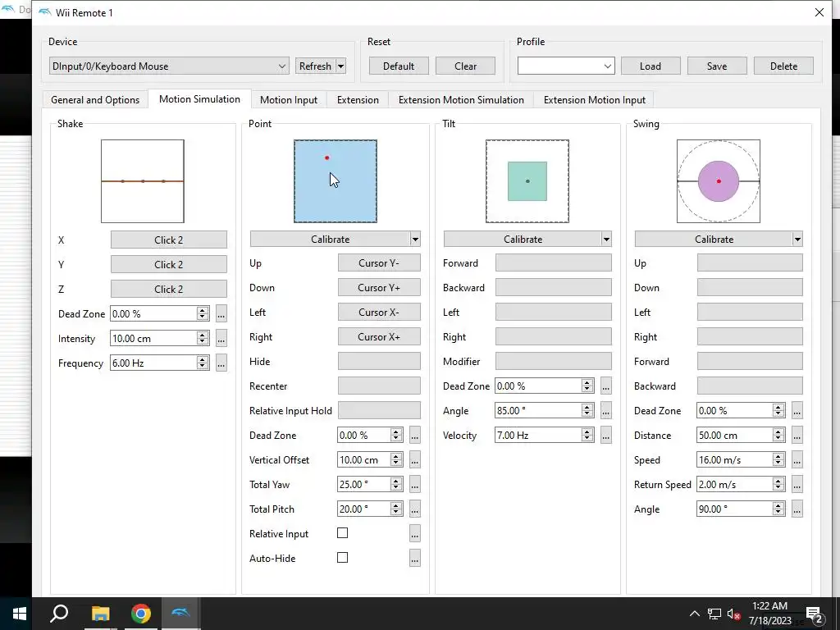Click the Shake X mapping button
Screen dimensions: 840x630
[x=169, y=240]
